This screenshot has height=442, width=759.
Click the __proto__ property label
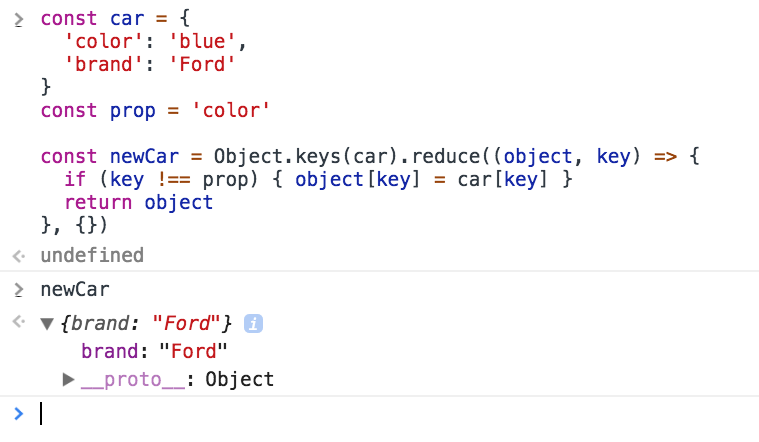(x=137, y=379)
